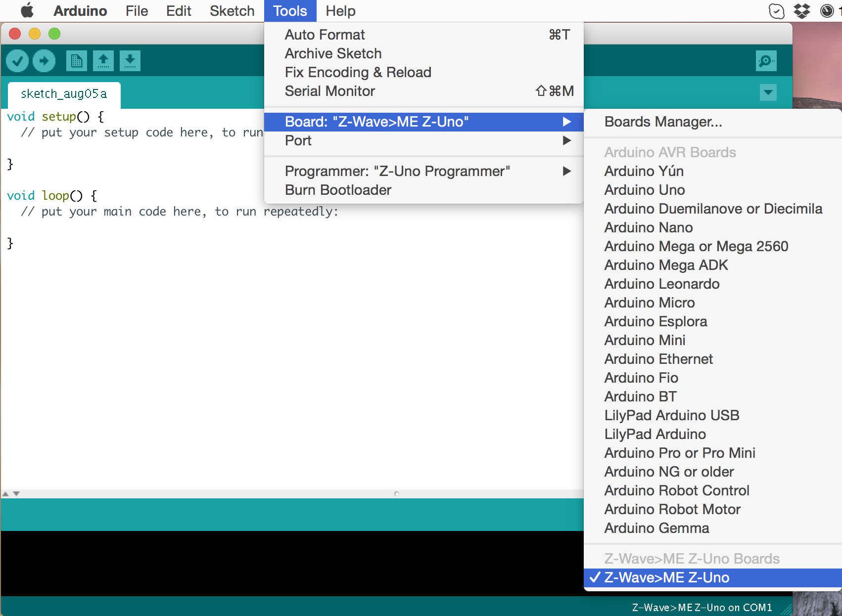Click the void setup() line in editor
Screen dimensions: 842x616
[x=55, y=117]
